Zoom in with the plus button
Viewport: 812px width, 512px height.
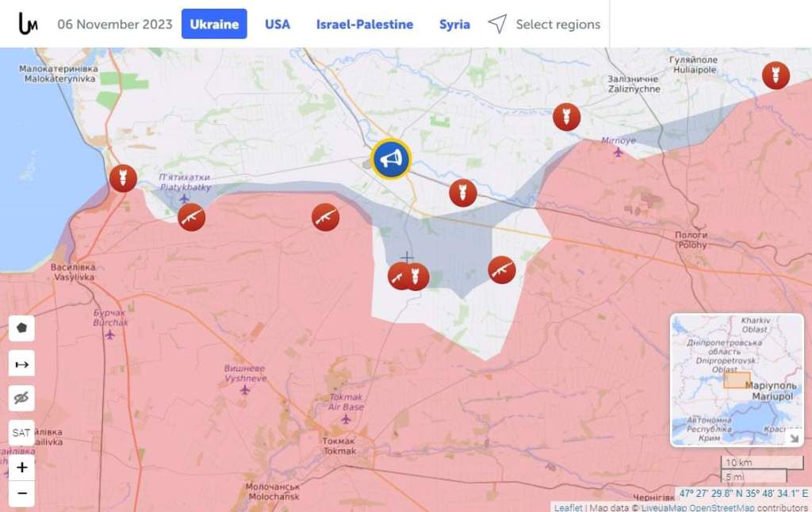click(x=21, y=468)
